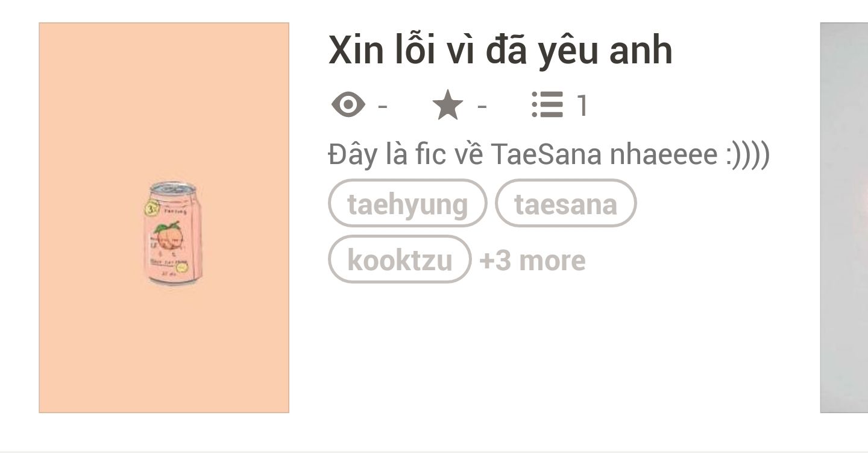Click the peach fruit drawing on the can
This screenshot has width=868, height=456.
coord(168,233)
